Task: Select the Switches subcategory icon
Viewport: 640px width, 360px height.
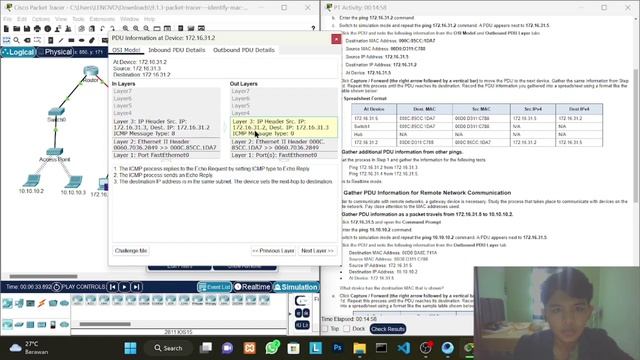Action: (19, 324)
